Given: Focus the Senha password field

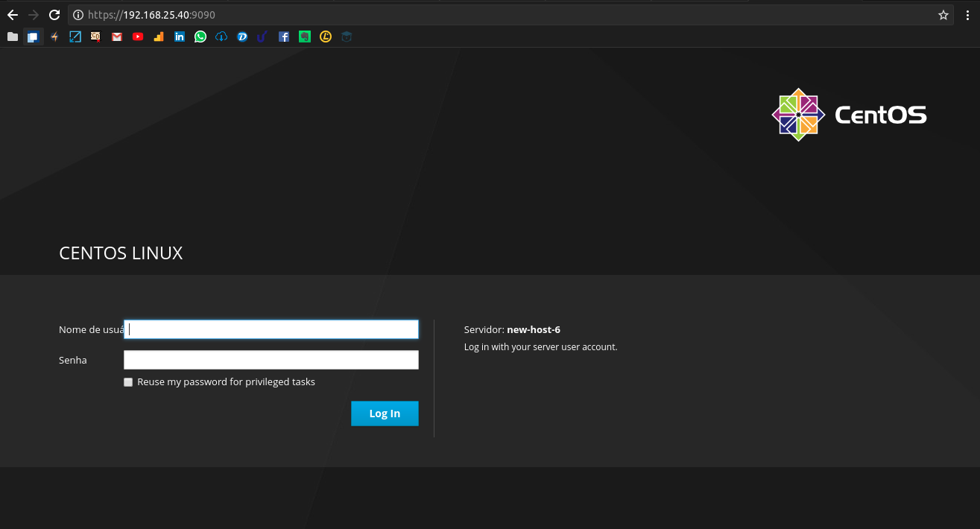Looking at the screenshot, I should point(271,360).
